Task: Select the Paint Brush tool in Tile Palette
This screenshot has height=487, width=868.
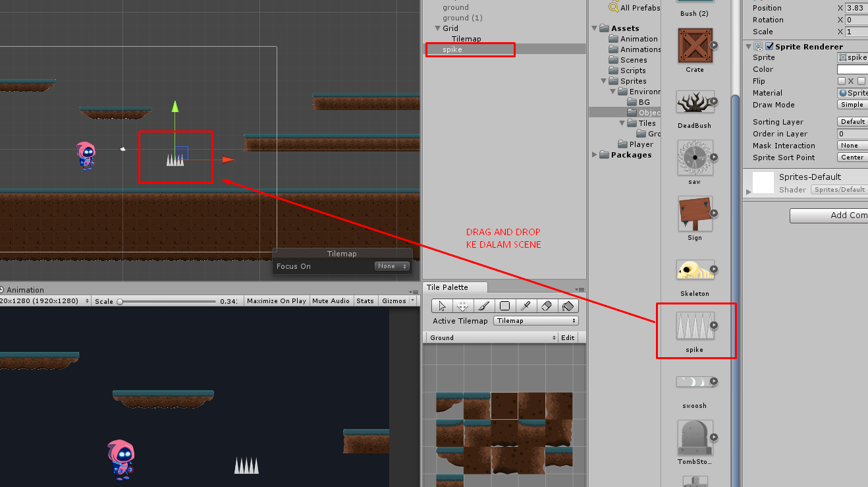Action: tap(484, 306)
